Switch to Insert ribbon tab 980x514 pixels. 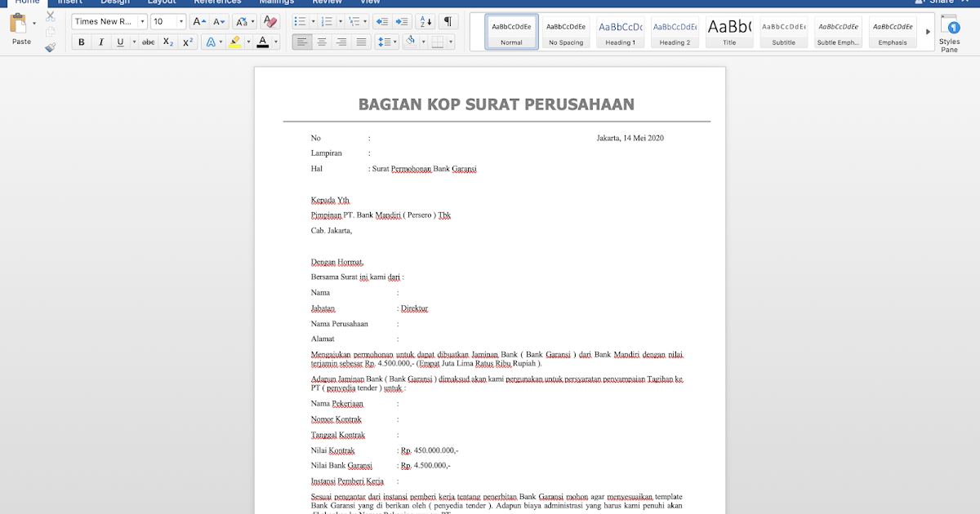click(x=70, y=2)
